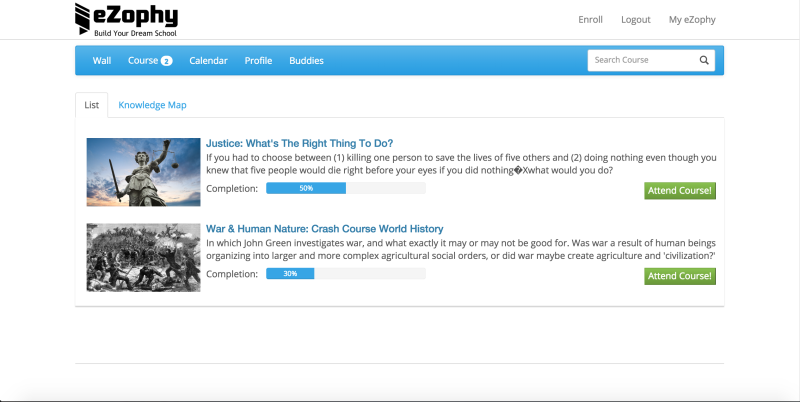This screenshot has height=402, width=800.
Task: Click the John Green course description text
Action: [461, 249]
